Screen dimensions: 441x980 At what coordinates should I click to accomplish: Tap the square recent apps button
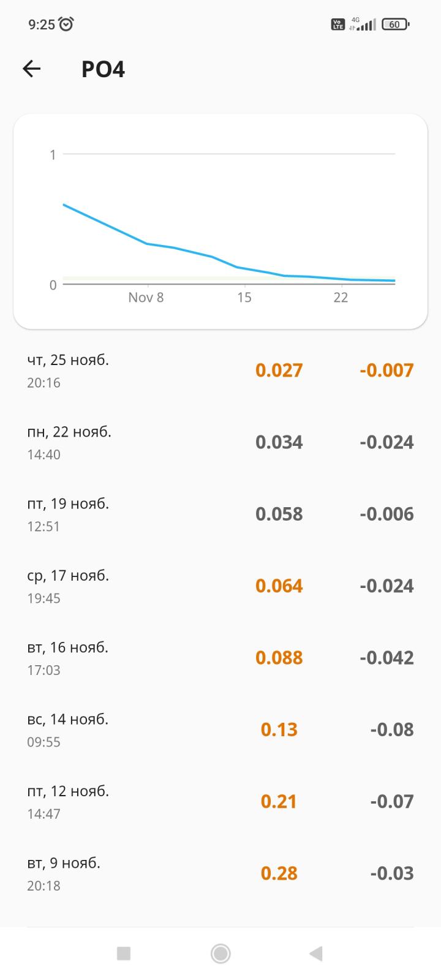coord(124,953)
